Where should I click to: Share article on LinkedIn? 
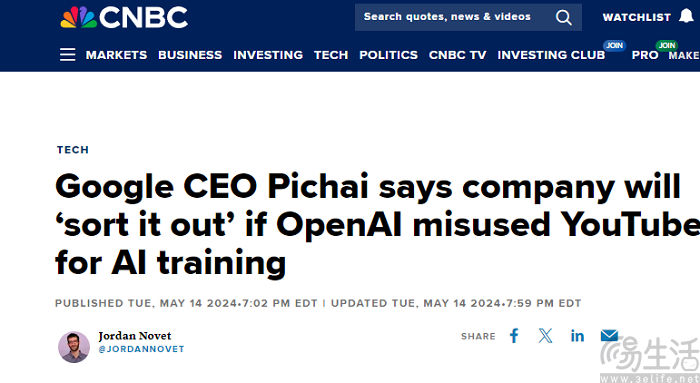pyautogui.click(x=577, y=336)
